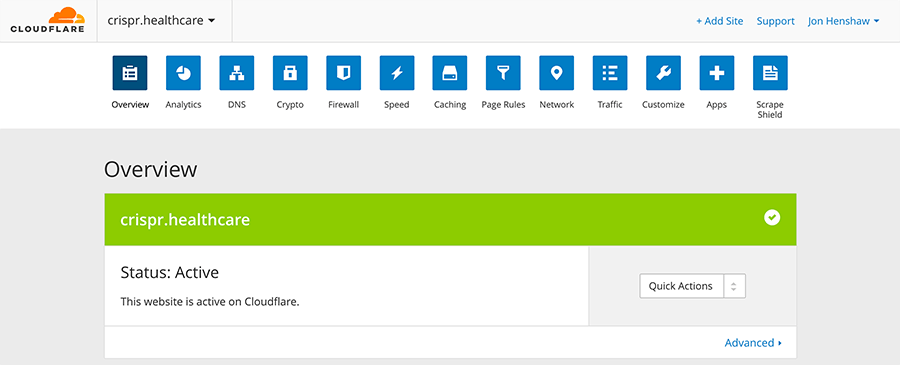This screenshot has height=365, width=900.
Task: Open the Scrape Shield document icon
Action: coord(770,73)
